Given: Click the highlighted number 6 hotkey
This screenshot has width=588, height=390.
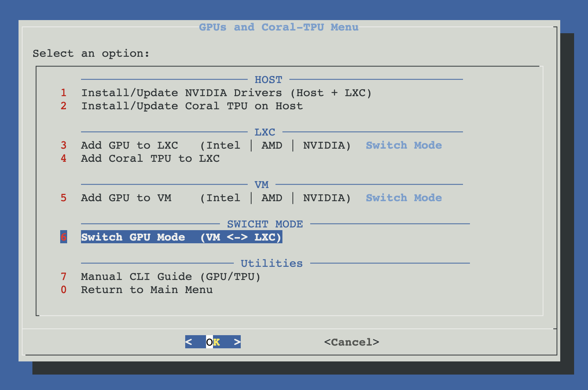Looking at the screenshot, I should pos(64,237).
